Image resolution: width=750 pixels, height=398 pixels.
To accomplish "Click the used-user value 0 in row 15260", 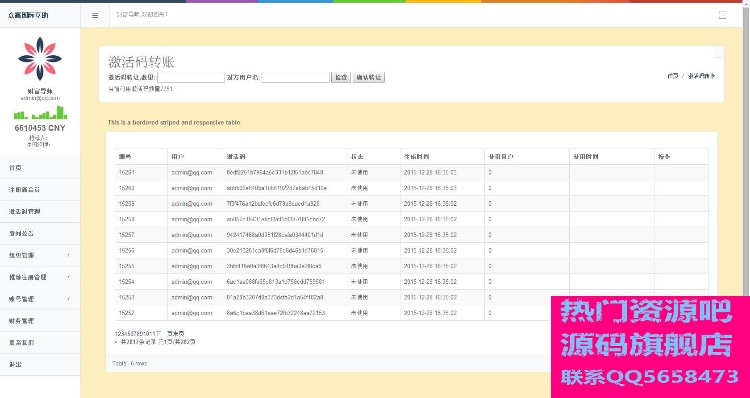I will [490, 188].
